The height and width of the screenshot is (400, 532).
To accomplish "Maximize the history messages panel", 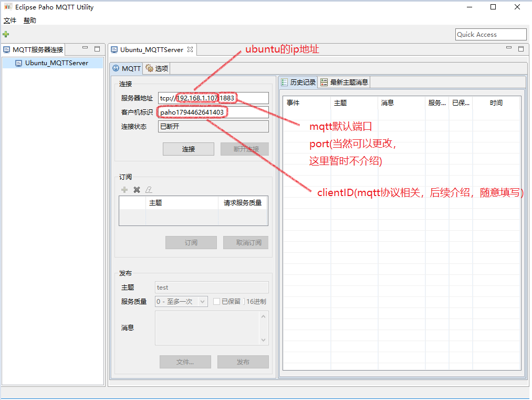I will click(x=520, y=48).
